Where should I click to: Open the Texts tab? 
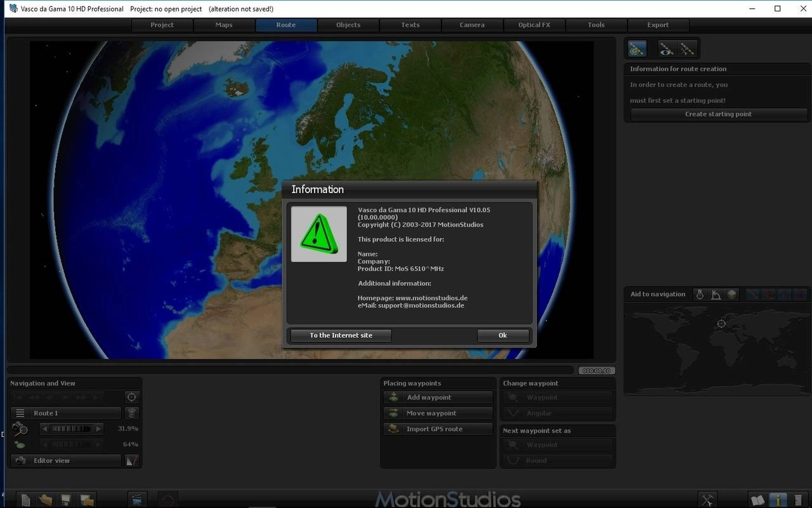410,25
